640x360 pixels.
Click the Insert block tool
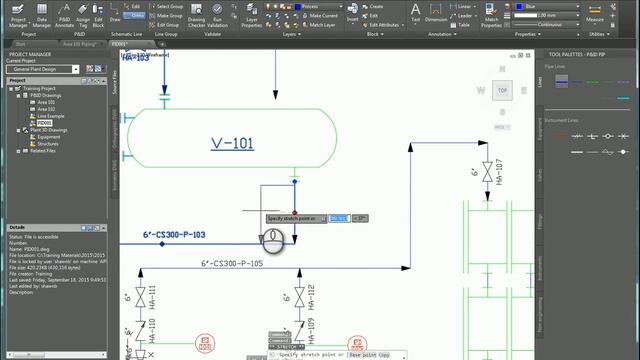pyautogui.click(x=352, y=13)
